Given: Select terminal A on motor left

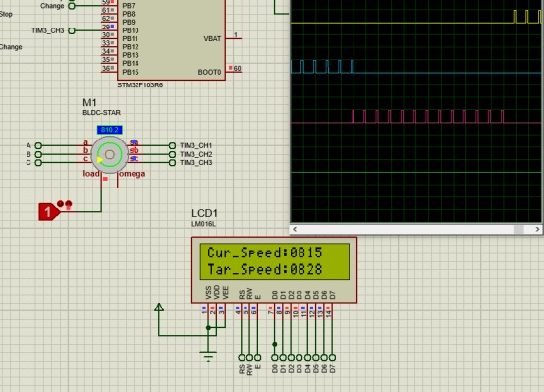Looking at the screenshot, I should [x=38, y=145].
